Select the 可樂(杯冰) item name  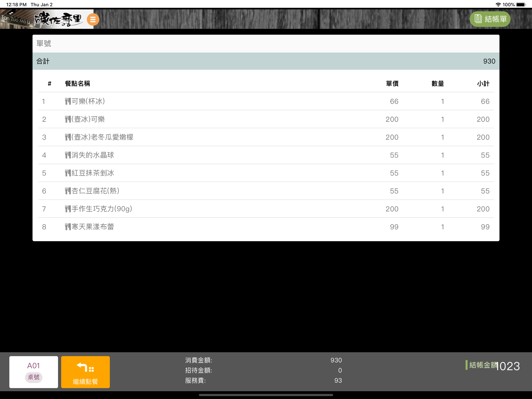tap(88, 101)
